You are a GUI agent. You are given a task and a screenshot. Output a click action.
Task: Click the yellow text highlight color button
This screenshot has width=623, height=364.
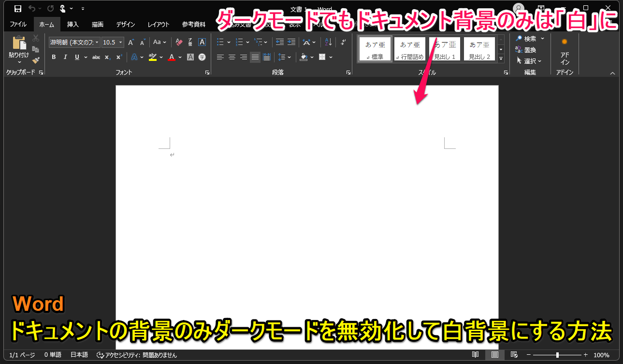[x=153, y=57]
